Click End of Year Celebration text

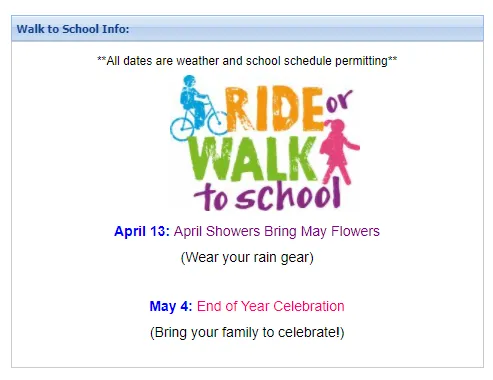[271, 306]
